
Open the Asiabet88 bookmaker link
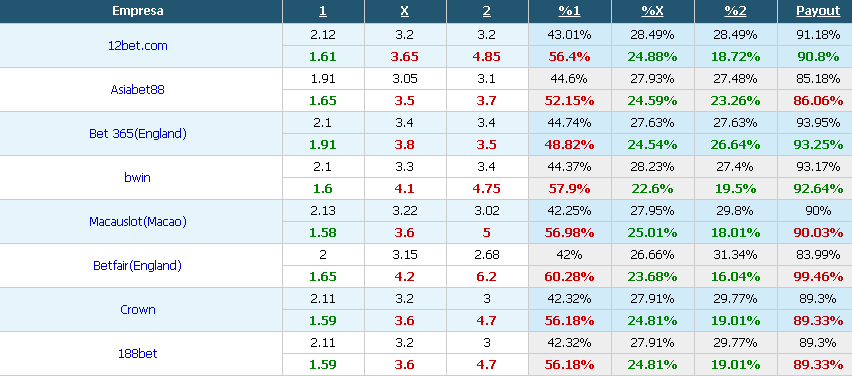coord(137,90)
